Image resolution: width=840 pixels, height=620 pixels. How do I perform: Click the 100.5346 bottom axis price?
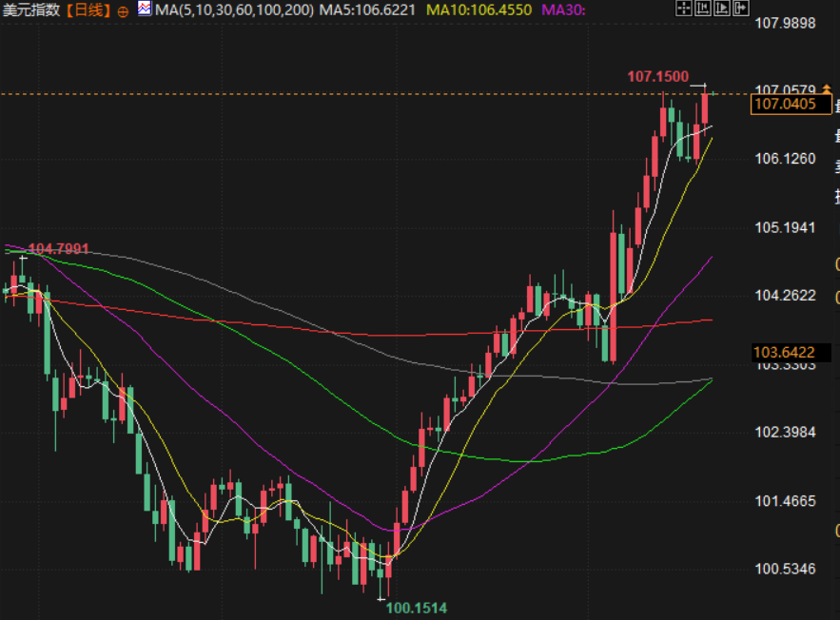coord(785,569)
